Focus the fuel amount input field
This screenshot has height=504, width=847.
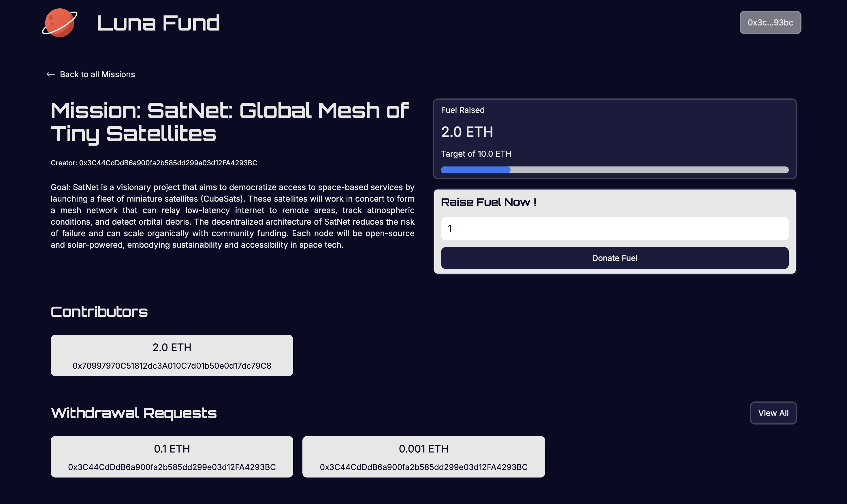614,229
